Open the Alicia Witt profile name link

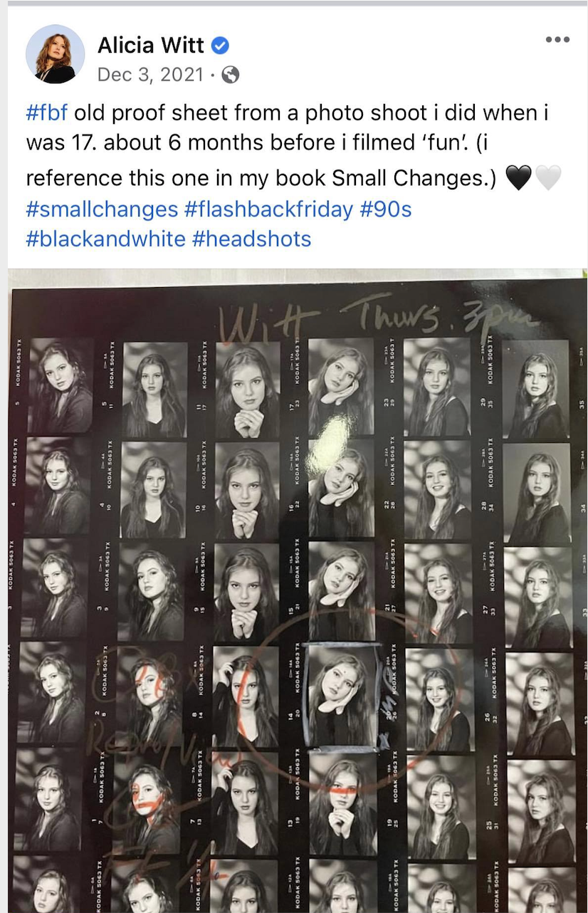pyautogui.click(x=151, y=46)
